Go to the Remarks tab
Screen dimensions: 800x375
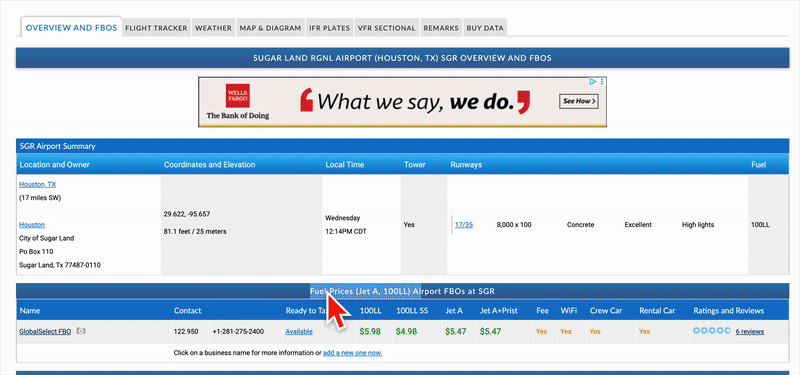[441, 28]
